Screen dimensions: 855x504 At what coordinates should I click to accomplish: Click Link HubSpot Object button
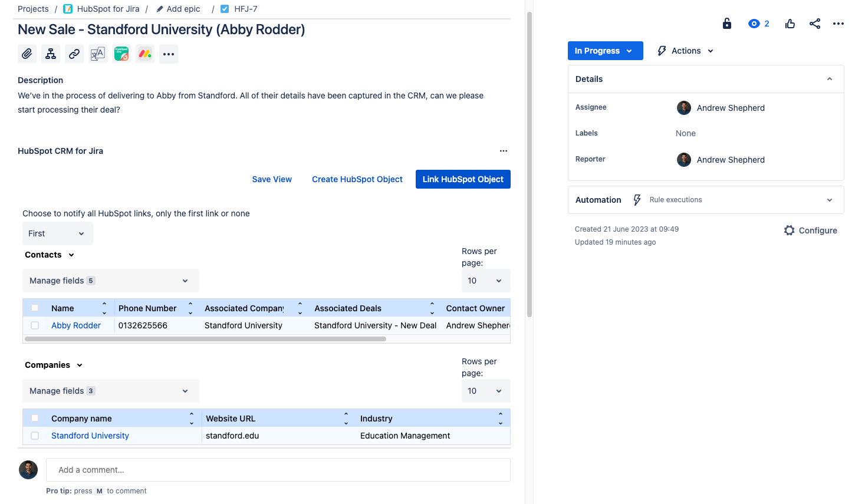tap(463, 179)
